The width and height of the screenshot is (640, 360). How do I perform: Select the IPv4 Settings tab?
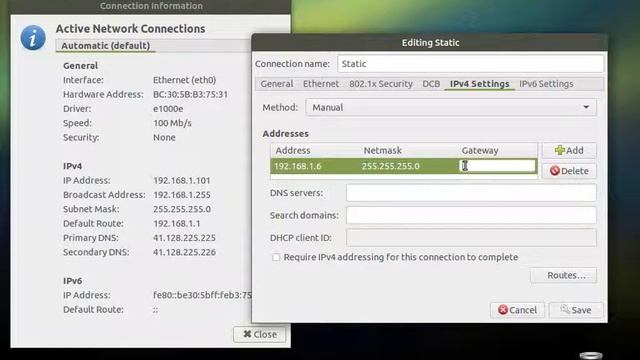(479, 84)
